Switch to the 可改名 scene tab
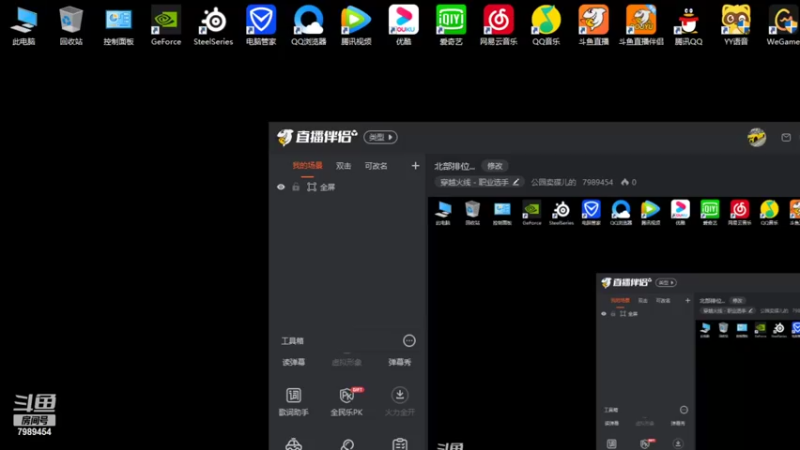Image resolution: width=800 pixels, height=450 pixels. 376,166
